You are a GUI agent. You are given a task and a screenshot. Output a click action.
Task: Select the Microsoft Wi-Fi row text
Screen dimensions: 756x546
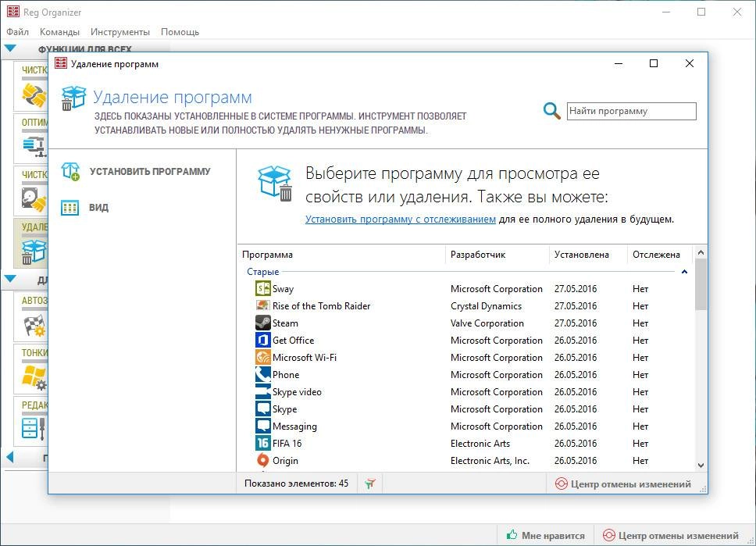305,358
